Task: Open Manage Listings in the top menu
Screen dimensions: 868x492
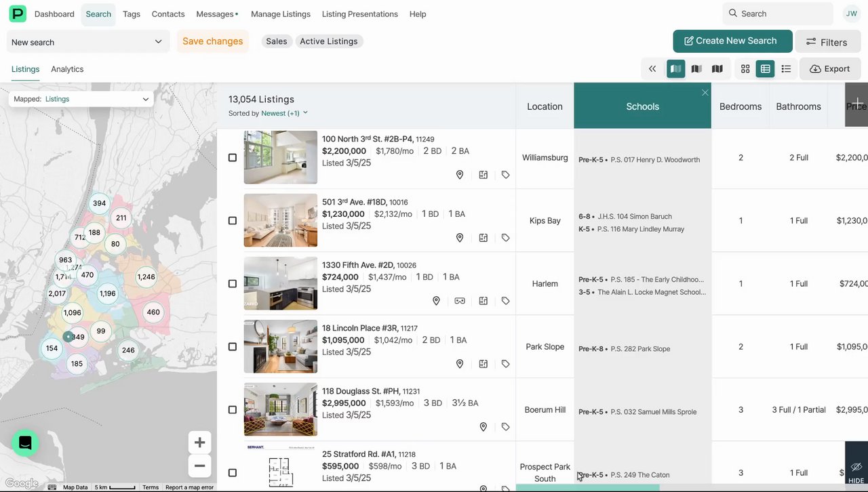Action: pos(280,14)
